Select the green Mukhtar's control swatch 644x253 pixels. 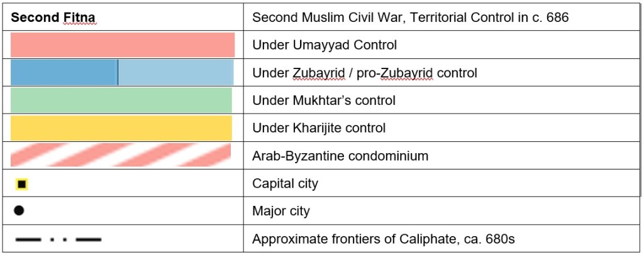(x=121, y=100)
